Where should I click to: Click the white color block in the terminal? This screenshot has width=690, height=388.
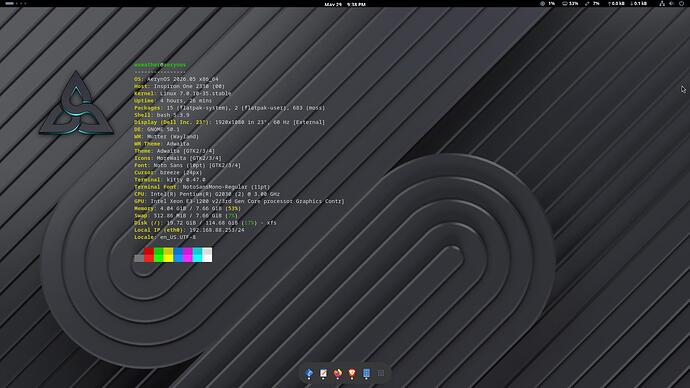click(207, 255)
